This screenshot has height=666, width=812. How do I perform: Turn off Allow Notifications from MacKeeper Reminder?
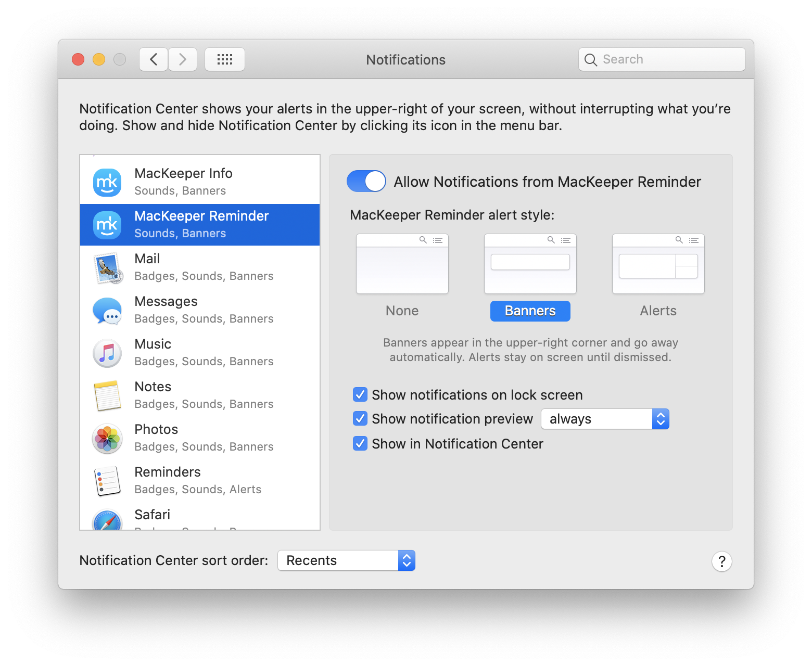366,181
